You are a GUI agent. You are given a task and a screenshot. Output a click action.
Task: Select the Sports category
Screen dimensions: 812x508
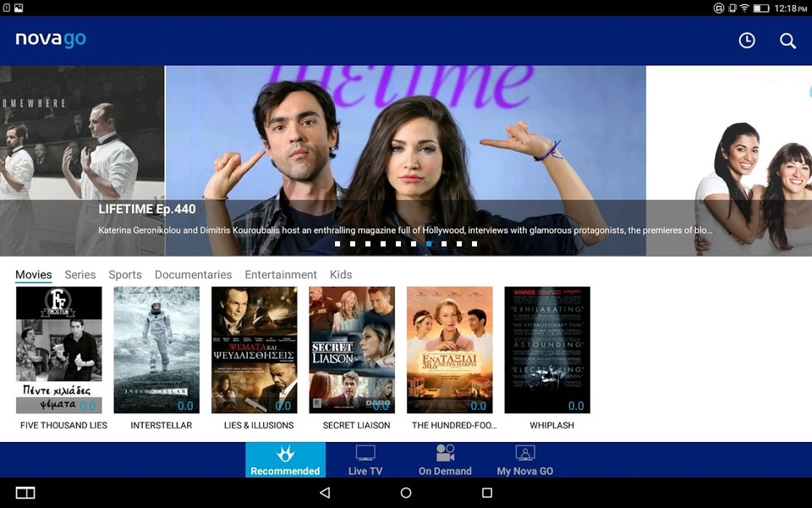pos(125,274)
